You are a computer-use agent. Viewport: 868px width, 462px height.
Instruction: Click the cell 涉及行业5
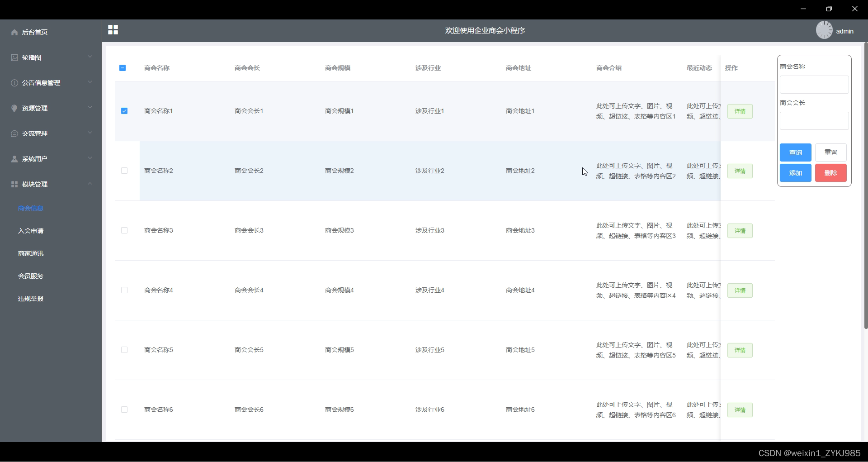tap(430, 350)
